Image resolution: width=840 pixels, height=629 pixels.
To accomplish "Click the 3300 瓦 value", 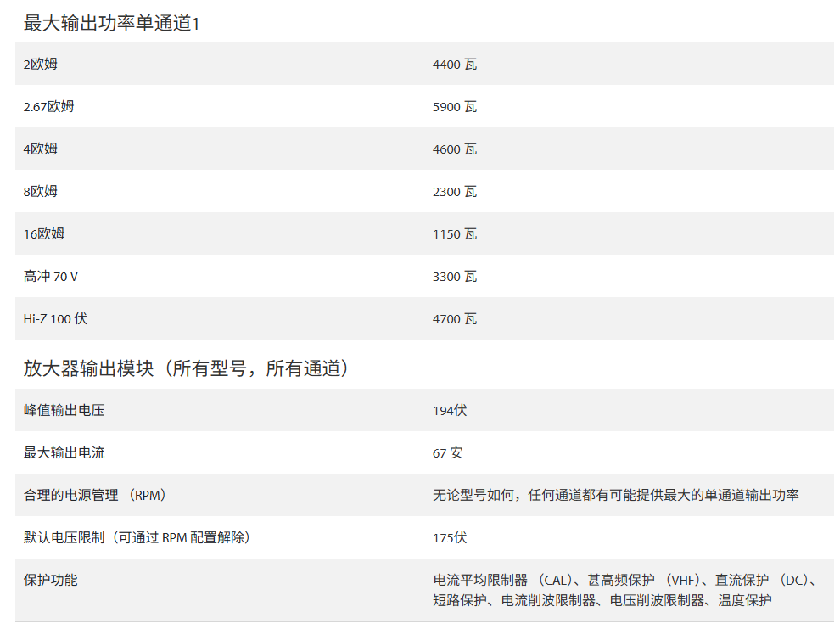I will pos(455,277).
